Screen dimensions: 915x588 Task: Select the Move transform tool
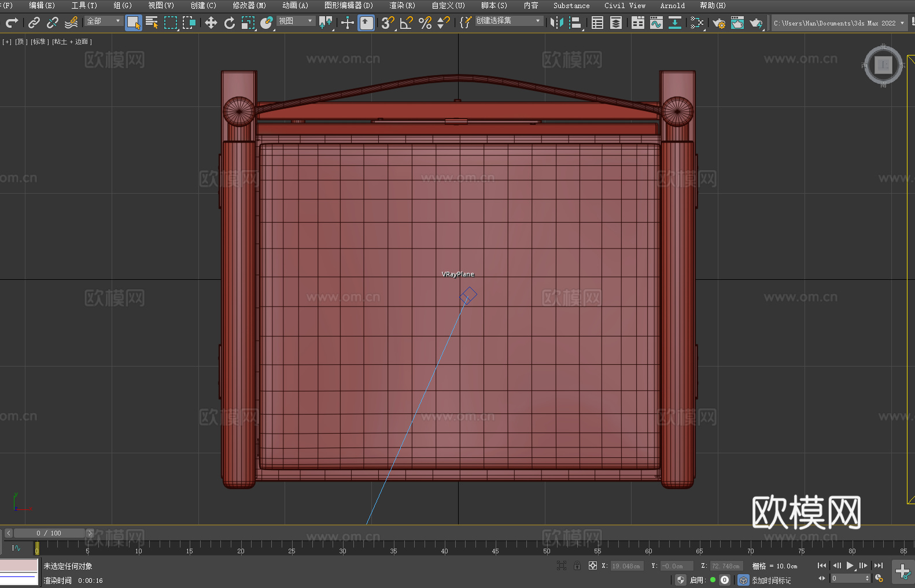[x=211, y=23]
